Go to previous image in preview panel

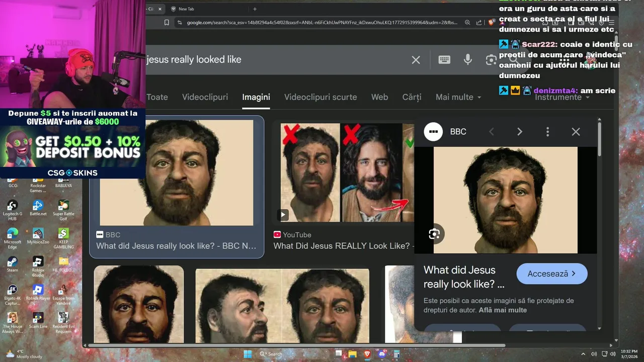[x=492, y=132]
